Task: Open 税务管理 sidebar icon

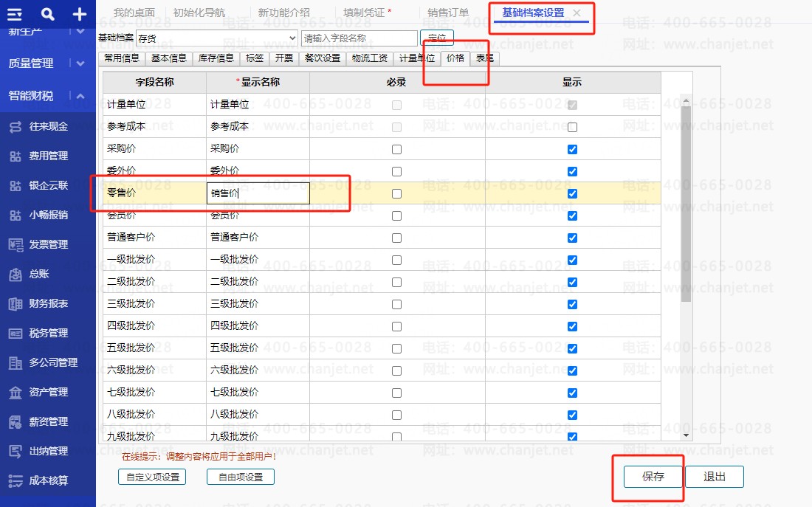Action: [16, 333]
